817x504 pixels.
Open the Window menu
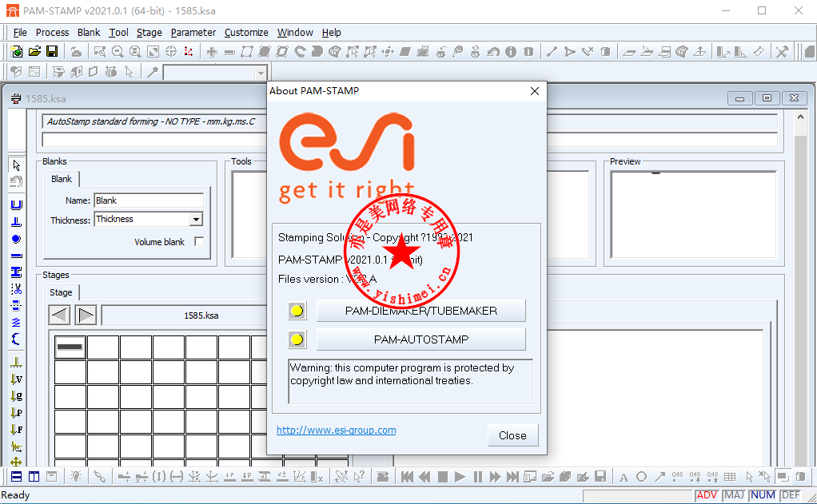click(x=295, y=32)
